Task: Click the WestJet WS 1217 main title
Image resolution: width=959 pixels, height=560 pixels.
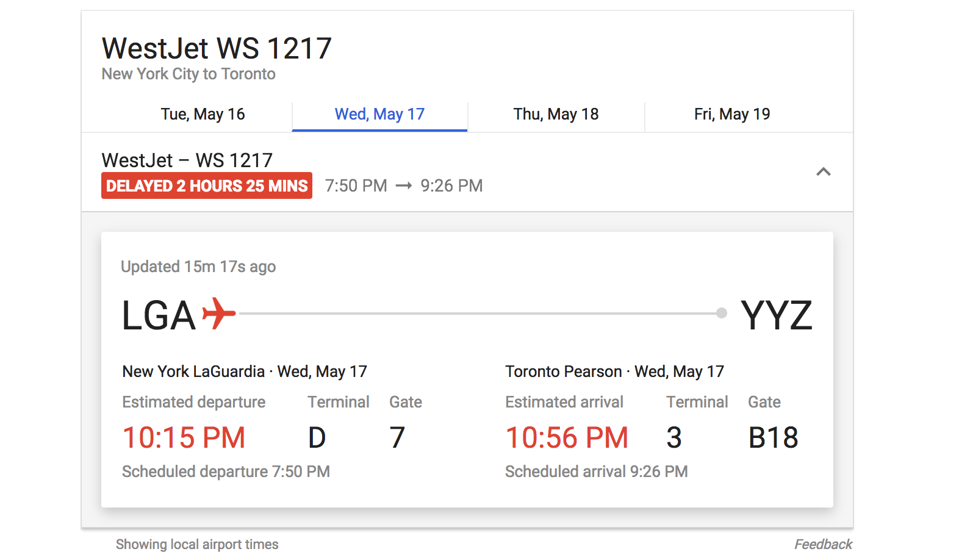Action: tap(217, 48)
